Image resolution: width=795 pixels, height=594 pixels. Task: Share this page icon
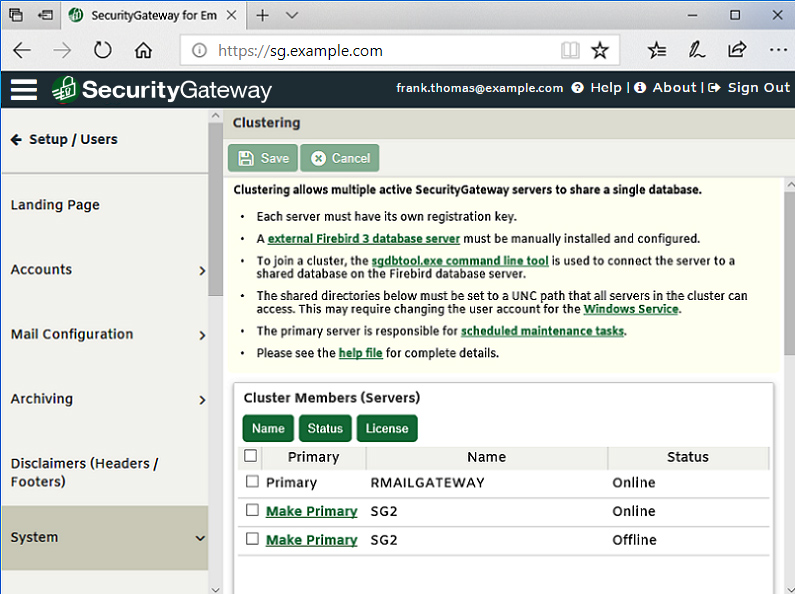pos(737,49)
